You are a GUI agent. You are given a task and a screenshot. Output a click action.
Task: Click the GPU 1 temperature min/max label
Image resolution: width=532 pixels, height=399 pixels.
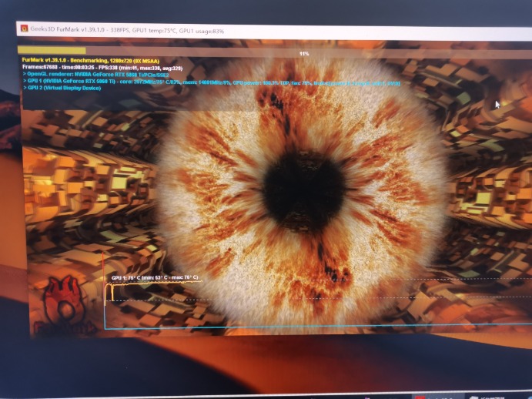point(155,277)
